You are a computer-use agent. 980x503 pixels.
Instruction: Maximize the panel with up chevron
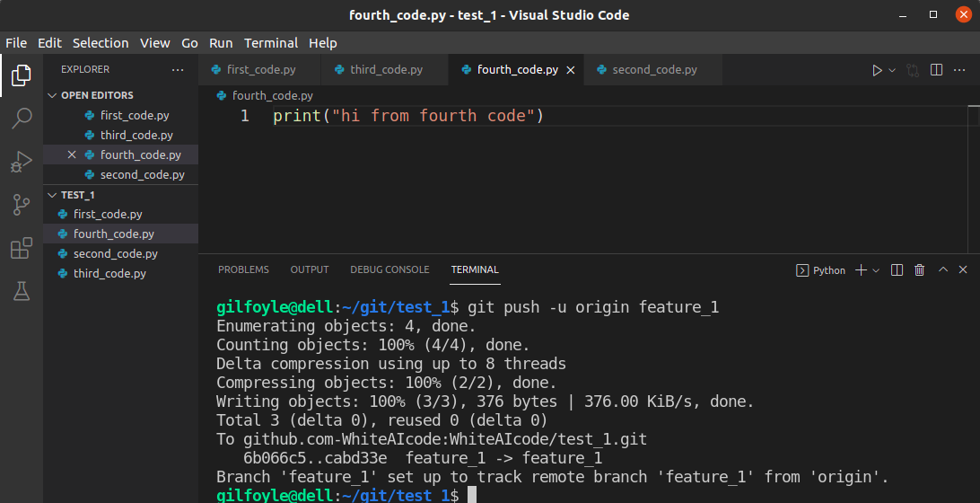click(943, 269)
